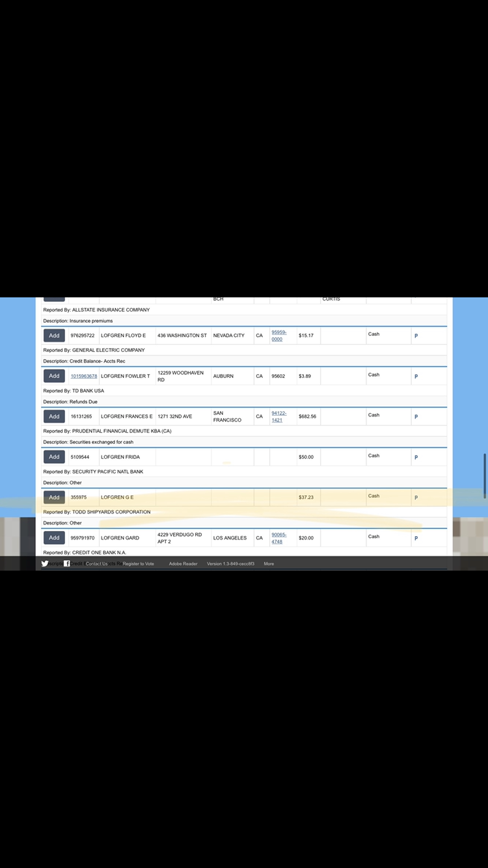This screenshot has height=868, width=488.
Task: Select Description: Securities exchanged for cash
Action: coord(88,442)
